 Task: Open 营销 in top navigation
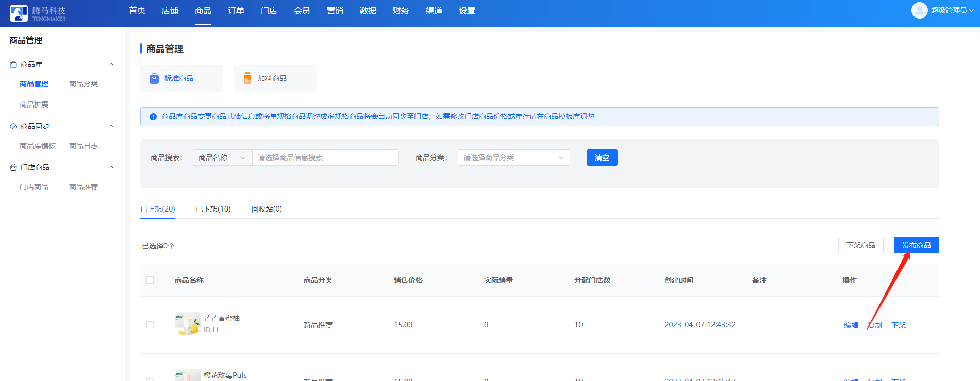coord(335,11)
